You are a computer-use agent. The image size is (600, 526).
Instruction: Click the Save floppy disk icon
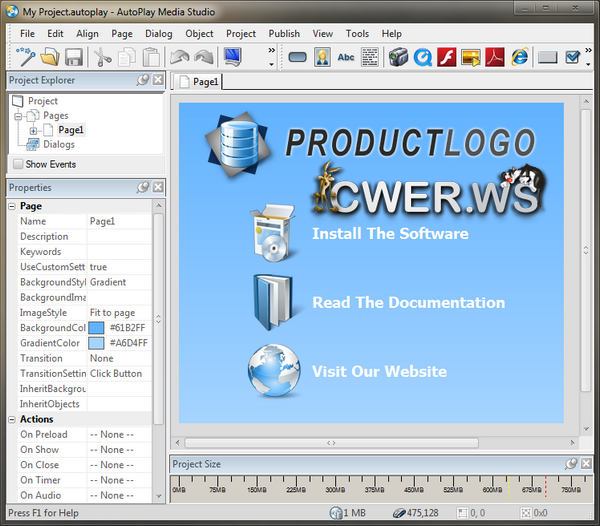click(x=73, y=57)
